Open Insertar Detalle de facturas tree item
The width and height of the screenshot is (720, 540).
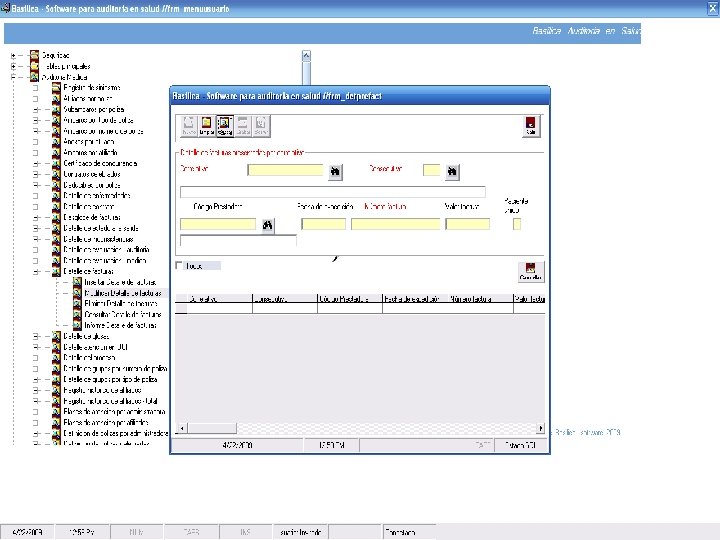point(120,282)
